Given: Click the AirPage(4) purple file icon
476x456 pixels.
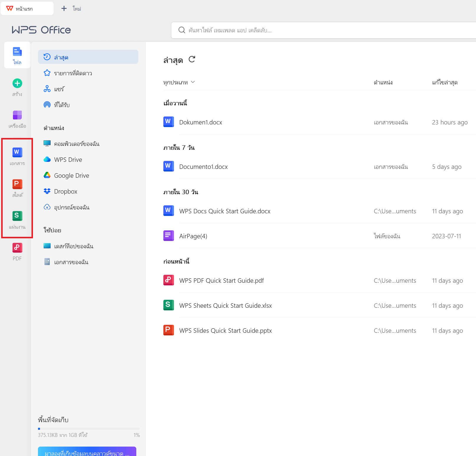Looking at the screenshot, I should (169, 236).
